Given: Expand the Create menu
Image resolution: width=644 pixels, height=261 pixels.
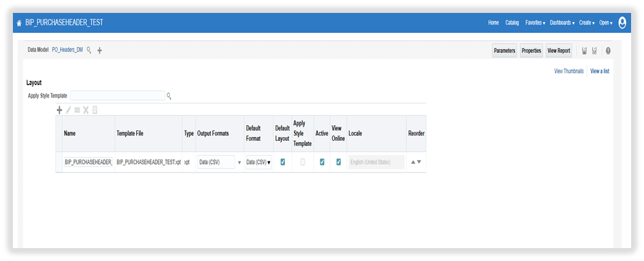Looking at the screenshot, I should click(587, 23).
